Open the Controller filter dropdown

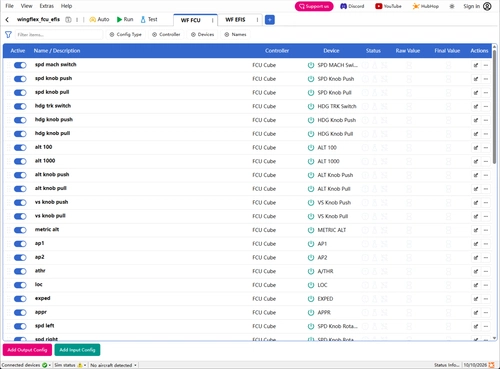[166, 34]
